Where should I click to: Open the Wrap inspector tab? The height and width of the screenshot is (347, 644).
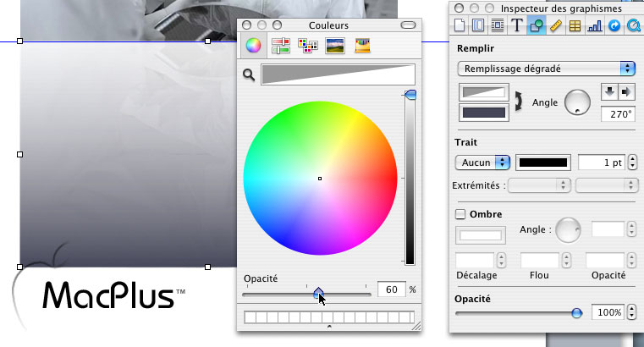[x=498, y=26]
